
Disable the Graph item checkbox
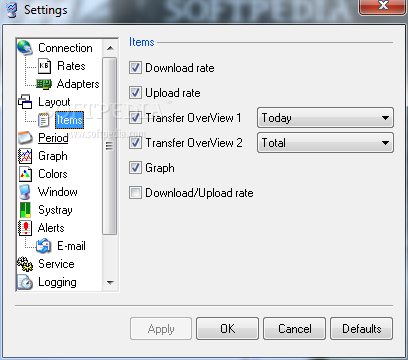coord(135,168)
